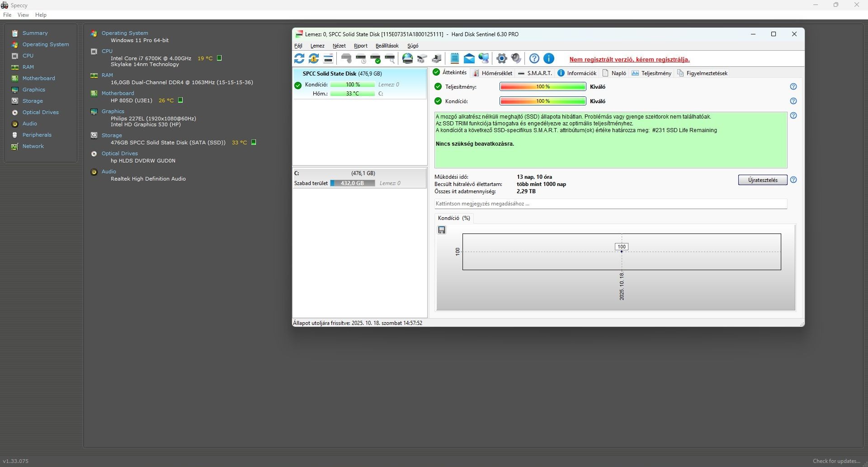Click help icon beside Kondíció Kiváló row
This screenshot has height=467, width=868.
793,101
